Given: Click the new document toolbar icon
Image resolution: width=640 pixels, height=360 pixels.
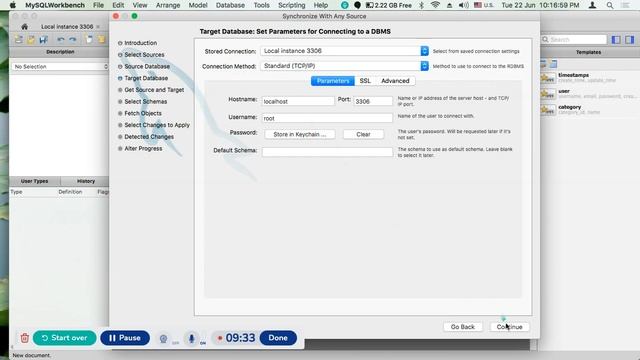Looking at the screenshot, I should pos(89,39).
